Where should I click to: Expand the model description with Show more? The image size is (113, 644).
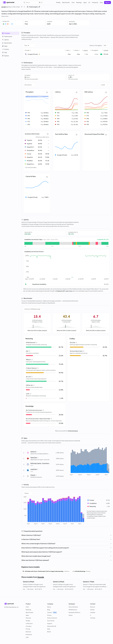pos(5,16)
